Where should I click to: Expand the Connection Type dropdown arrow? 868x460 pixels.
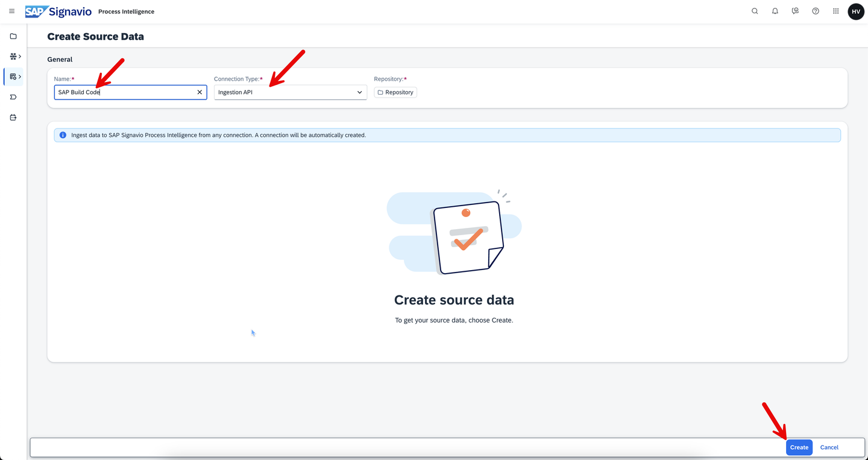(x=359, y=92)
